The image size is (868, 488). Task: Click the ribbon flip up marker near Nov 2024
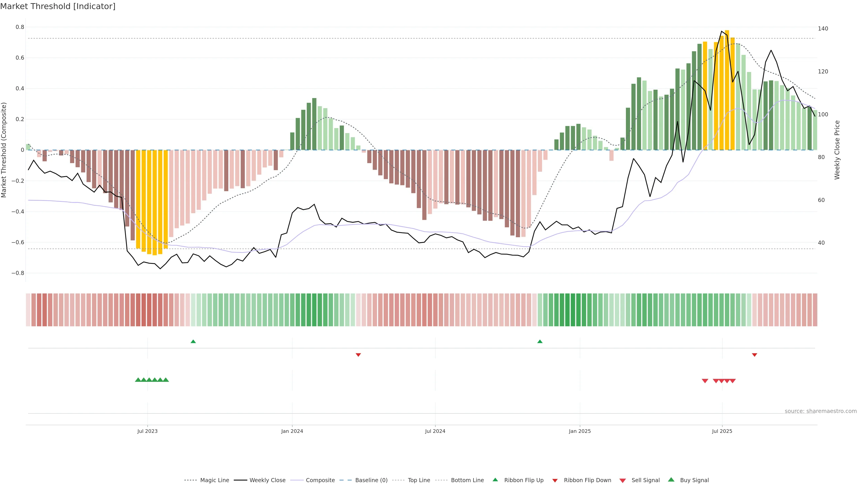point(540,342)
